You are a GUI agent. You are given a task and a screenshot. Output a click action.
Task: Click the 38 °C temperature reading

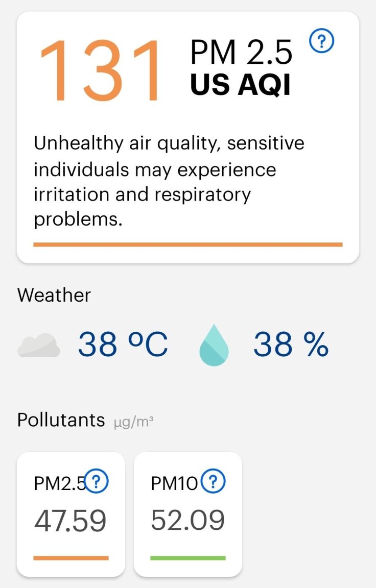click(123, 344)
